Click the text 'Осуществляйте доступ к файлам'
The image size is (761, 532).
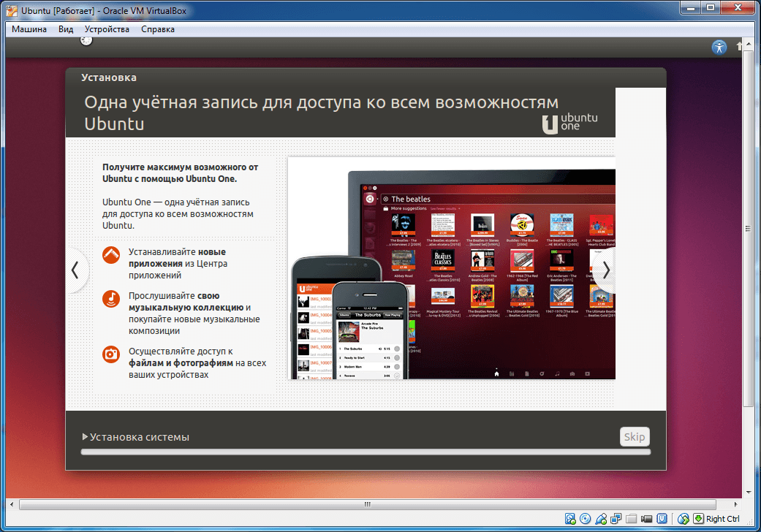click(197, 362)
